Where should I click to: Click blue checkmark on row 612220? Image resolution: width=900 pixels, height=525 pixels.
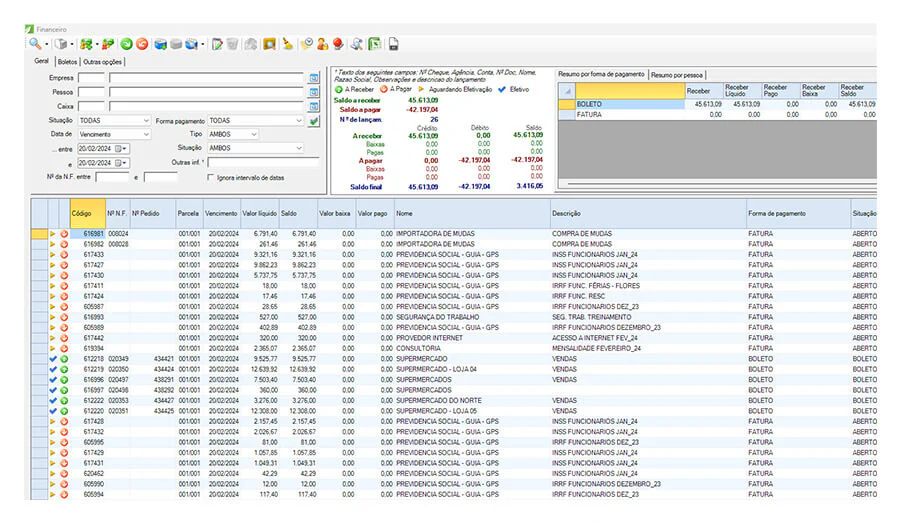click(x=53, y=411)
